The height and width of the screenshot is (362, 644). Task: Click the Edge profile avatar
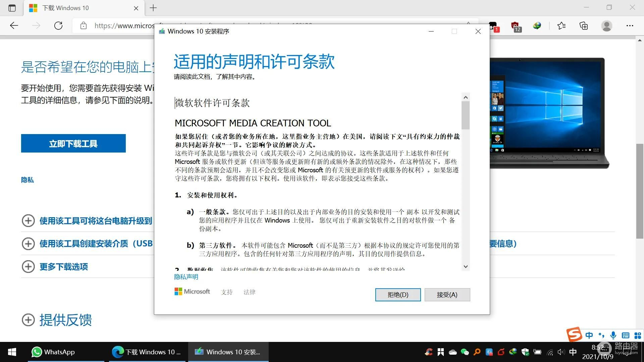tap(606, 26)
